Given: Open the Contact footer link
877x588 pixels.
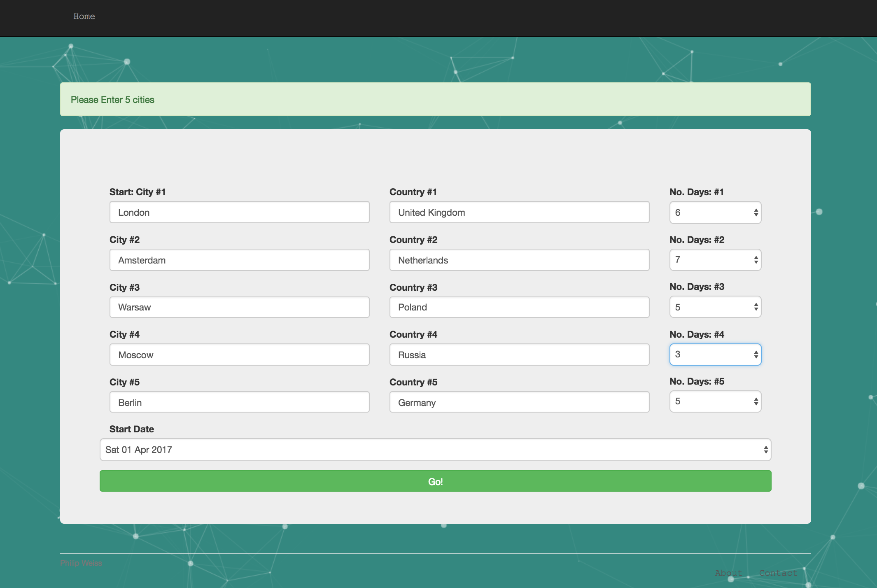Looking at the screenshot, I should pyautogui.click(x=778, y=573).
